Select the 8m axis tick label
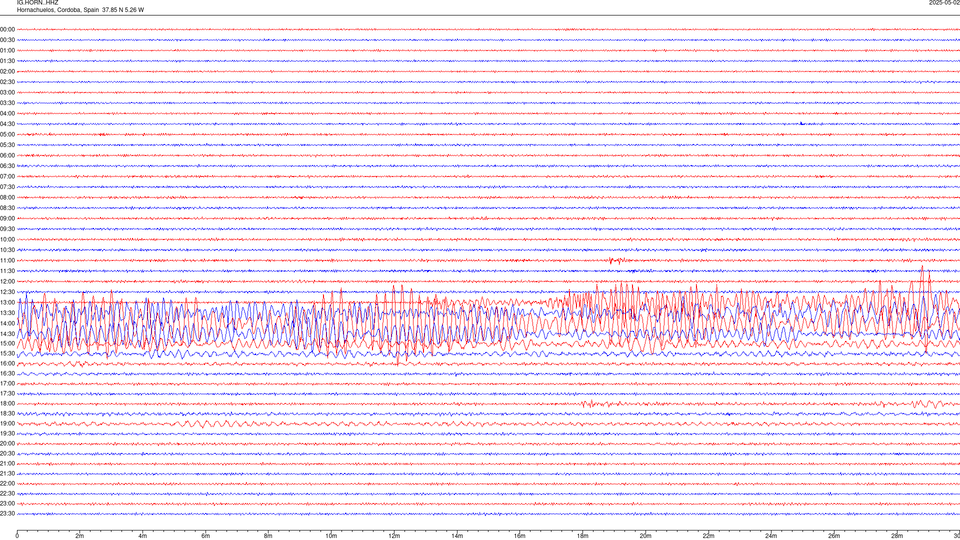 (268, 536)
